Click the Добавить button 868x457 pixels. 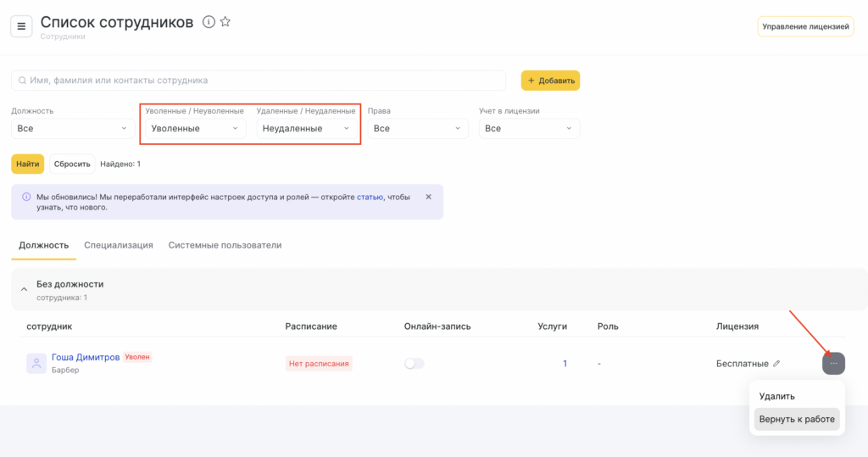(550, 81)
